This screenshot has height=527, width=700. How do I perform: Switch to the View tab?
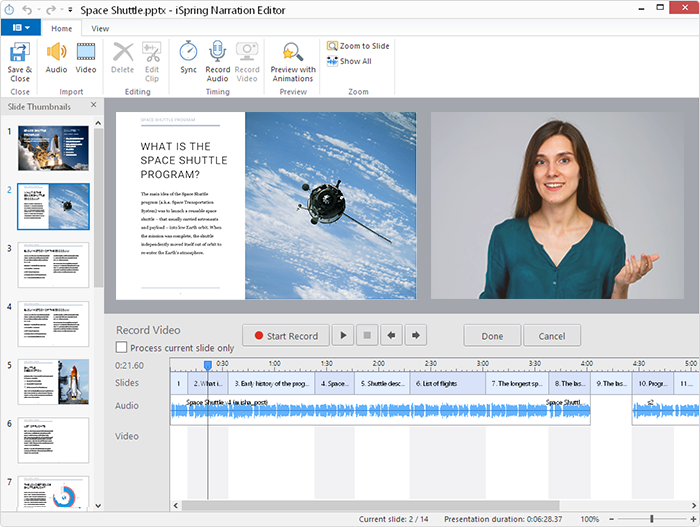tap(100, 29)
